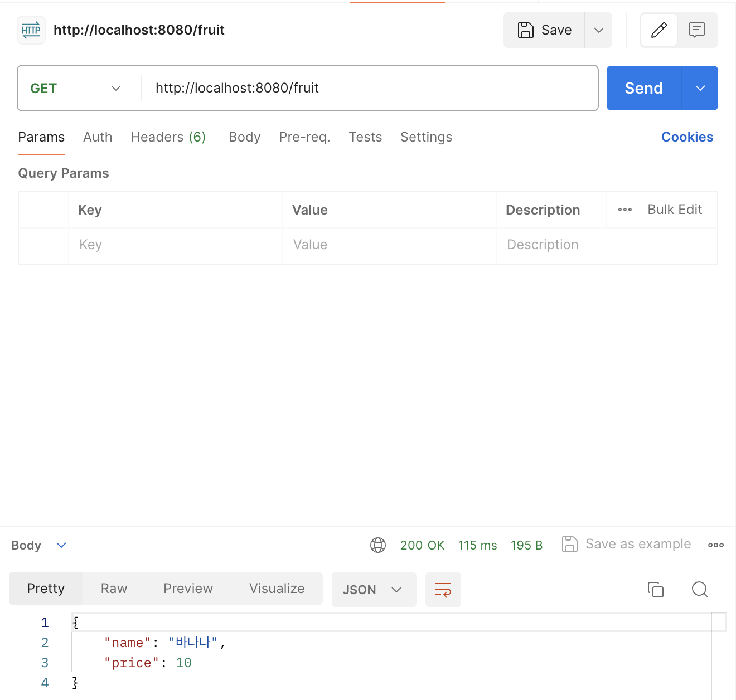Screen dimensions: 736x700
Task: Click the Save as example button
Action: [626, 544]
